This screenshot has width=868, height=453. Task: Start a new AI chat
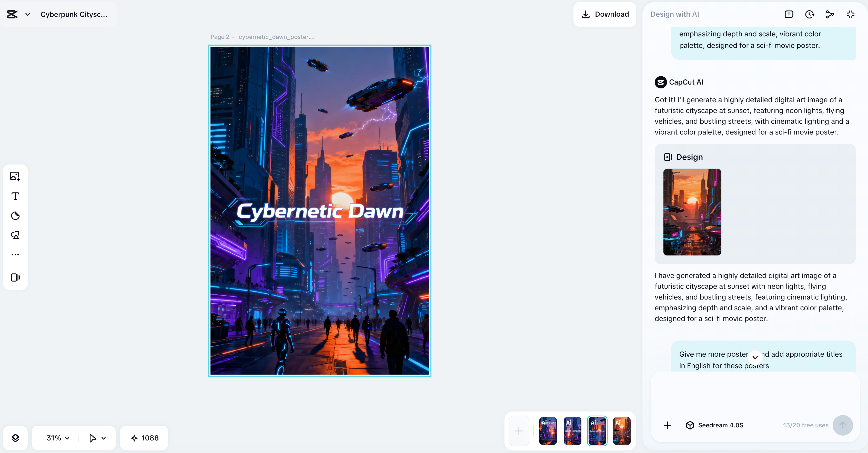[789, 14]
